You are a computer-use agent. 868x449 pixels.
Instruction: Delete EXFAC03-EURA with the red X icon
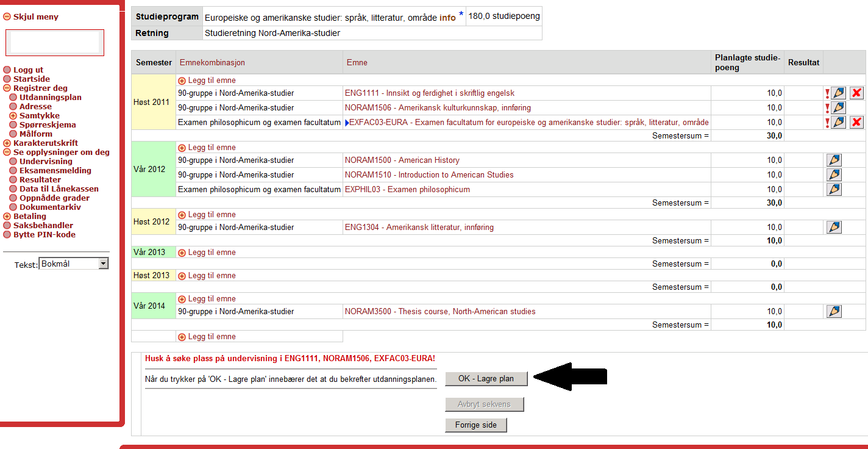[857, 123]
